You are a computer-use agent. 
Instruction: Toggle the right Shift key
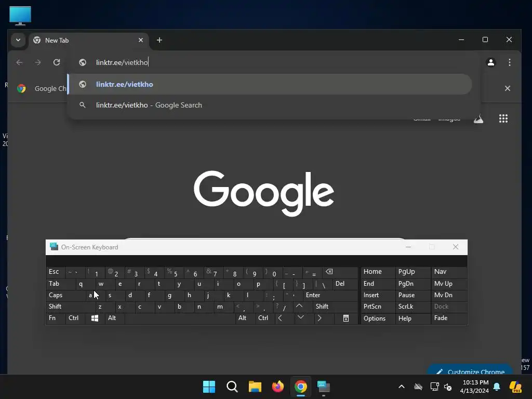click(x=335, y=307)
